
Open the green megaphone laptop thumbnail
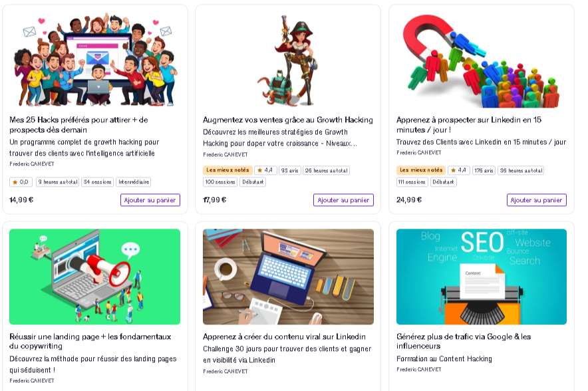(94, 277)
